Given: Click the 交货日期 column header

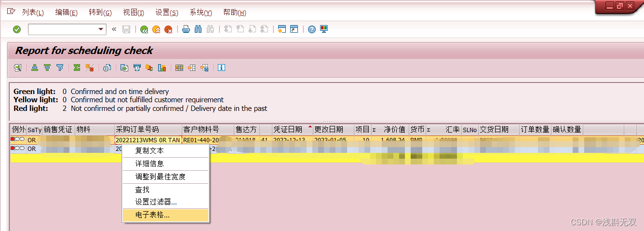Looking at the screenshot, I should [x=499, y=130].
